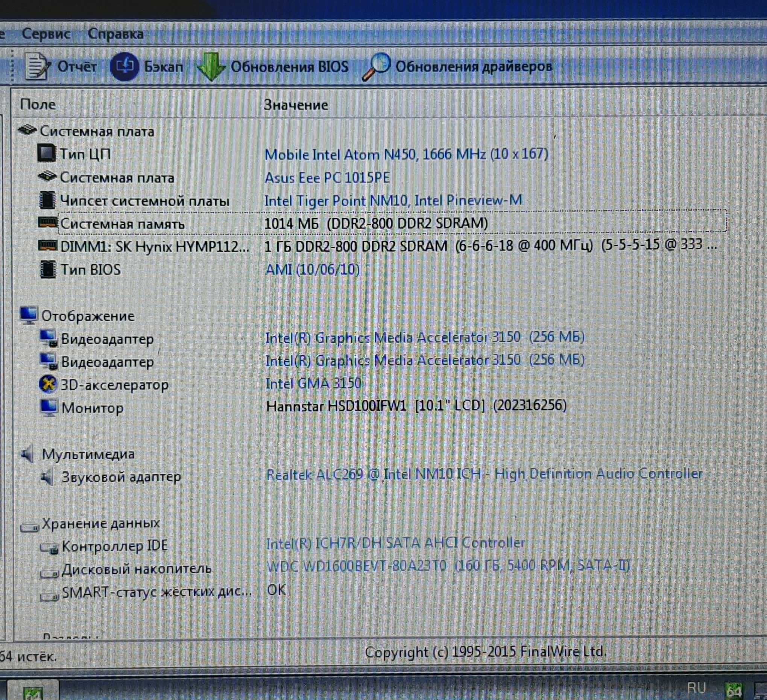This screenshot has width=767, height=700.
Task: Open Обновления BIOS
Action: coord(290,67)
